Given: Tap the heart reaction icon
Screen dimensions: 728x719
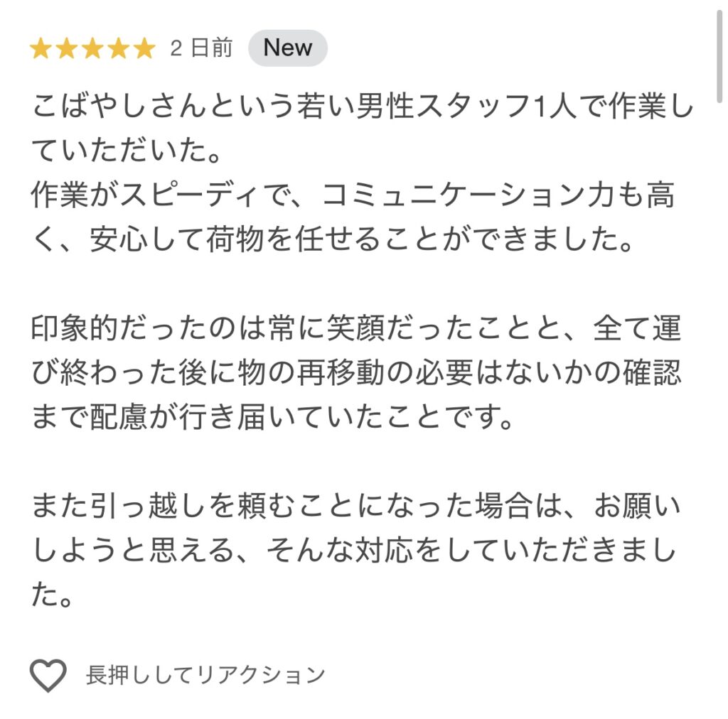Looking at the screenshot, I should [x=48, y=675].
